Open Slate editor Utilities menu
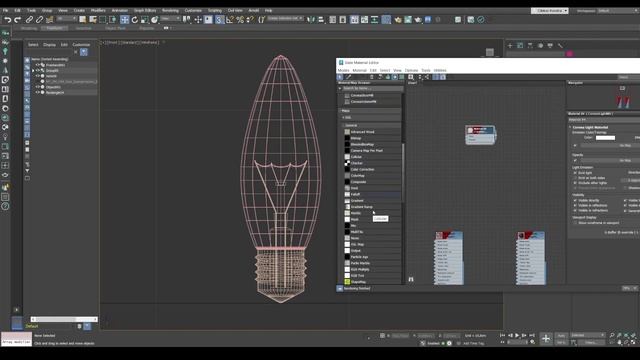 (440, 70)
